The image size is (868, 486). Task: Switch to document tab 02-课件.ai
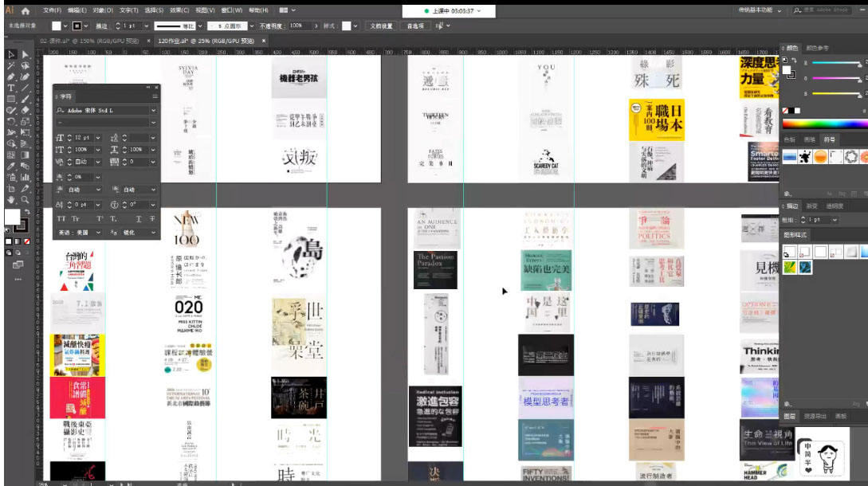coord(90,41)
